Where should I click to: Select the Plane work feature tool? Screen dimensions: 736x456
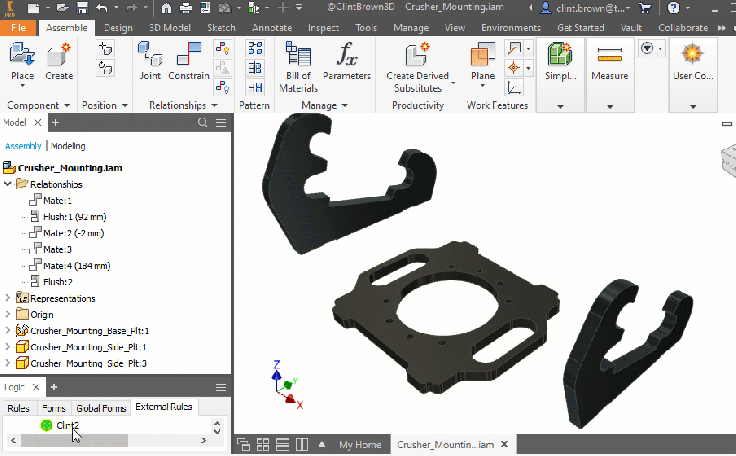click(x=483, y=62)
